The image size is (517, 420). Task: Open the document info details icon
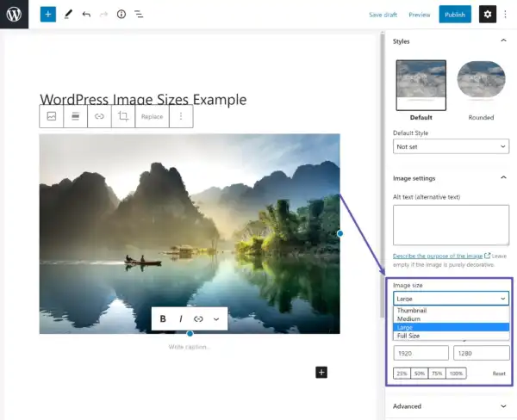click(121, 14)
